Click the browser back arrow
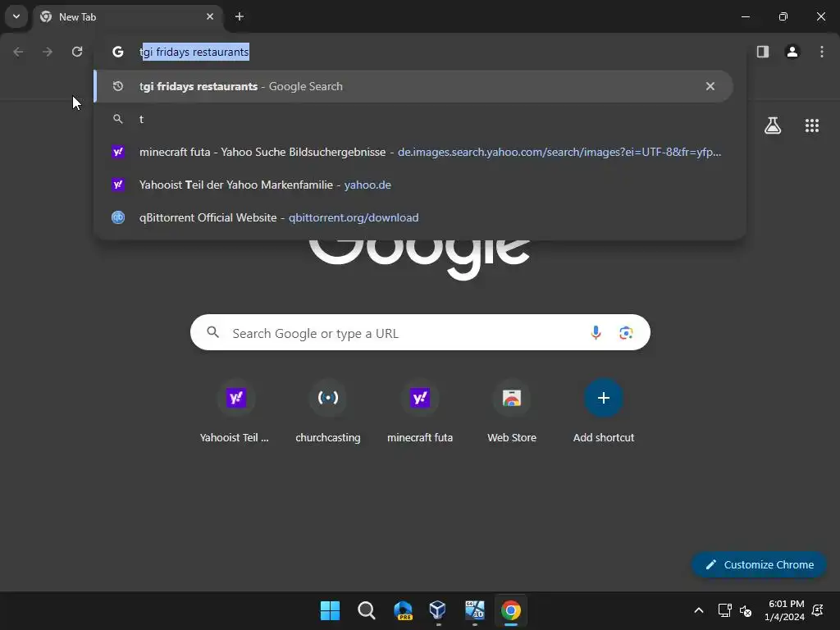Viewport: 840px width, 630px height. 18,52
